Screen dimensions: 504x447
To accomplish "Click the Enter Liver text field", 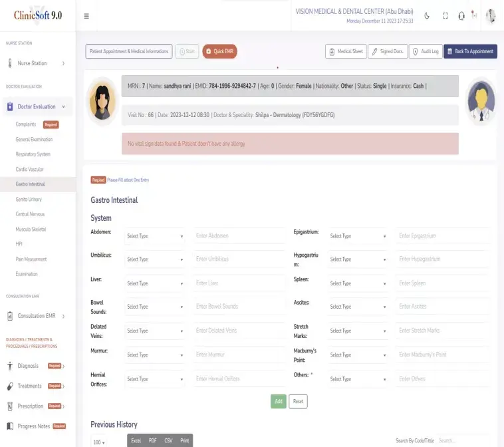I will (239, 283).
